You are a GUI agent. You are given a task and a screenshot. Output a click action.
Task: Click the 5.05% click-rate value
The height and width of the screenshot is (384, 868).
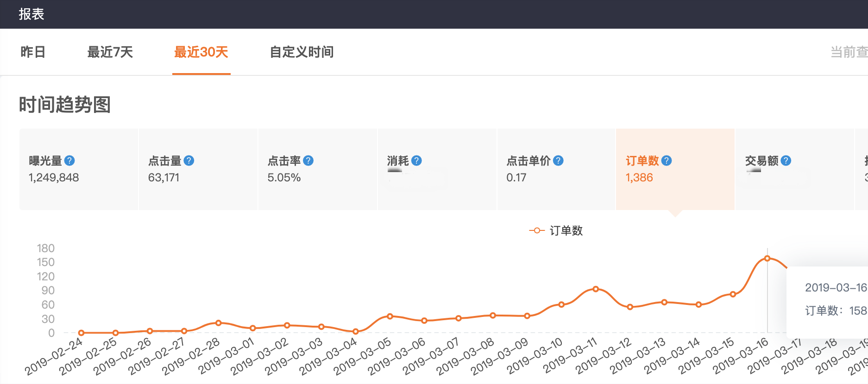coord(284,178)
